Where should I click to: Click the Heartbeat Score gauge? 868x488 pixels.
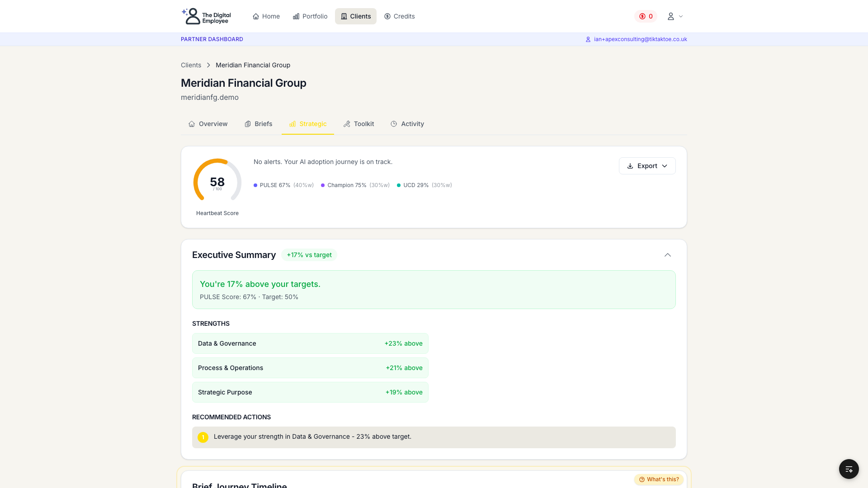[x=217, y=182]
